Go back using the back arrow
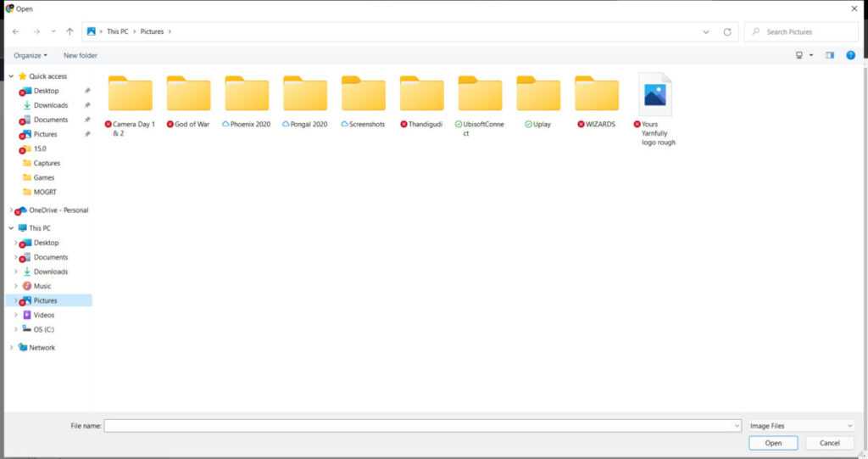The width and height of the screenshot is (868, 459). click(15, 31)
